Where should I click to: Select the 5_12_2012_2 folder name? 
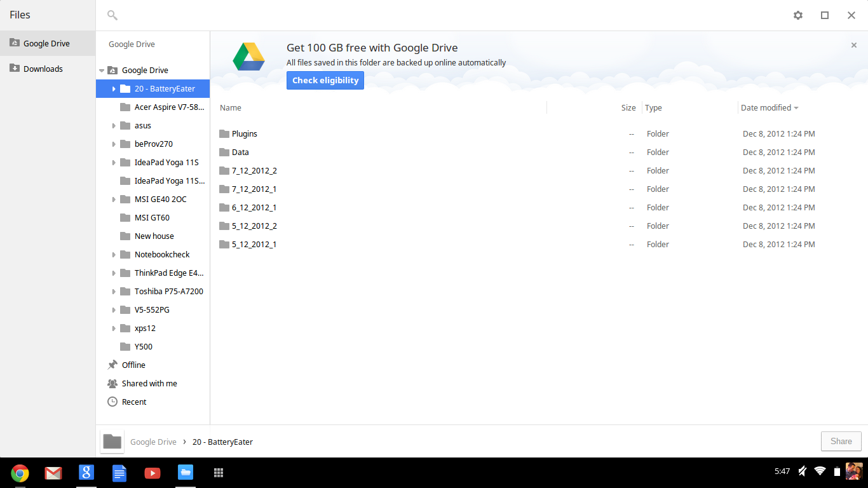point(254,226)
